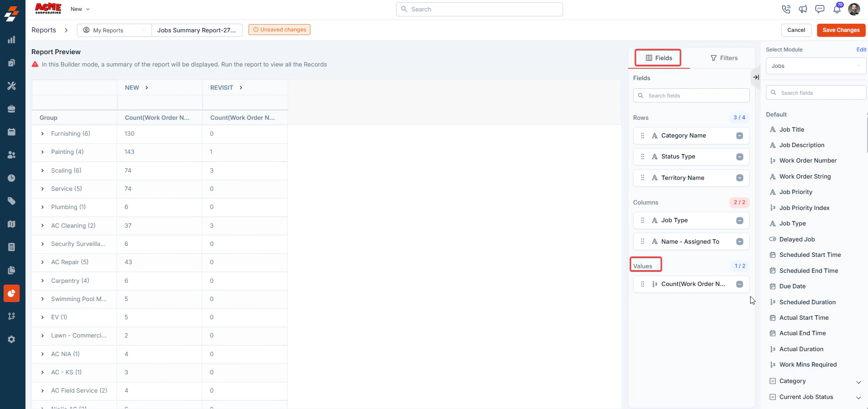Click drag handle of Category Name field
868x409 pixels.
tap(643, 136)
